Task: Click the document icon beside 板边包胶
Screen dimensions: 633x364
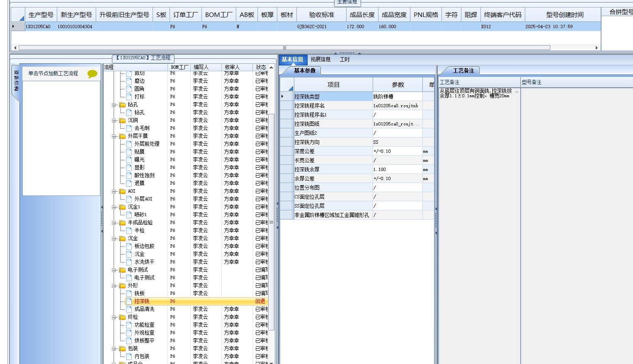Action: point(129,246)
